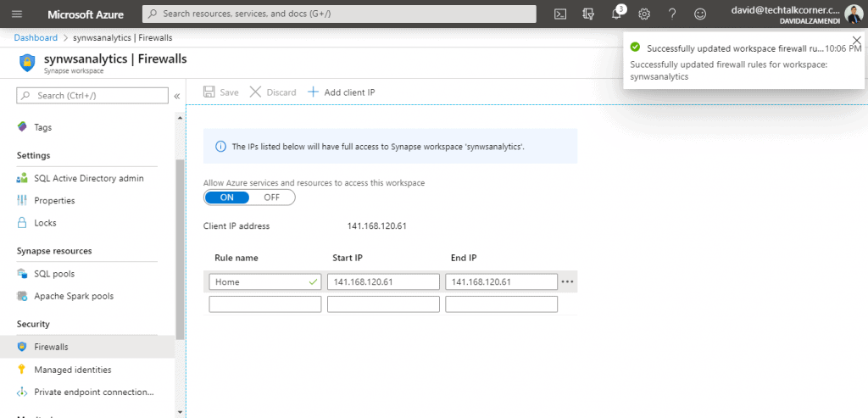Dismiss the firewall update notification
868x418 pixels.
click(x=857, y=40)
